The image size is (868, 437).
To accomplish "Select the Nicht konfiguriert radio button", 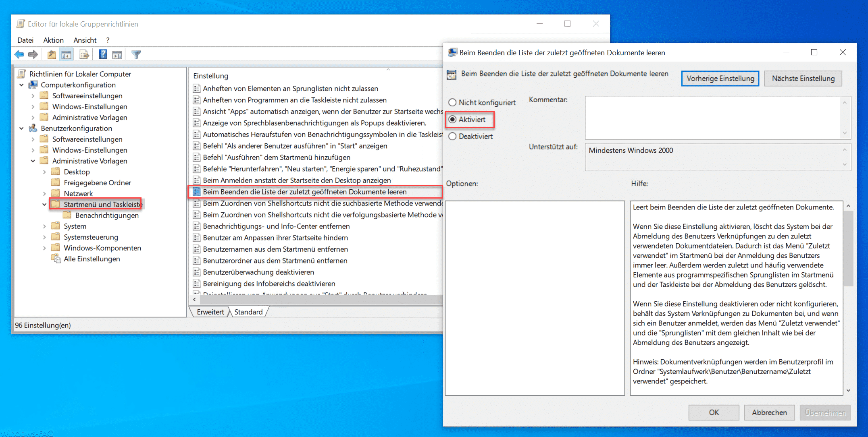I will click(452, 103).
